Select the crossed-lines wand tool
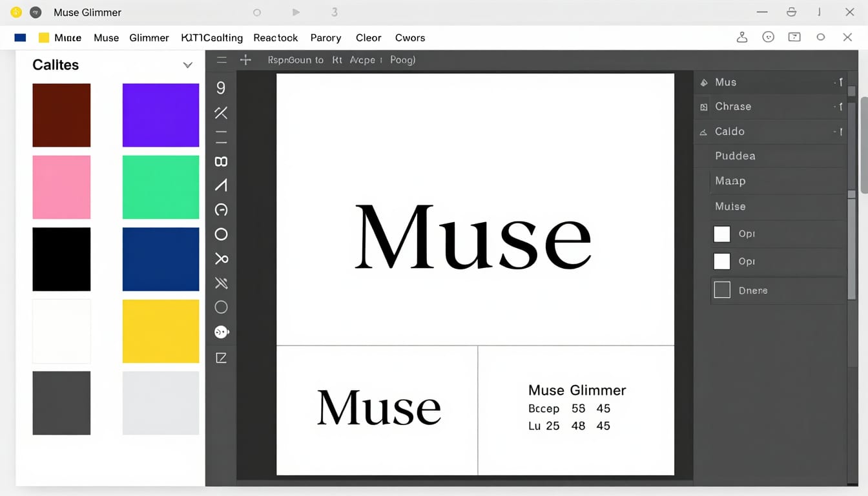 tap(221, 113)
